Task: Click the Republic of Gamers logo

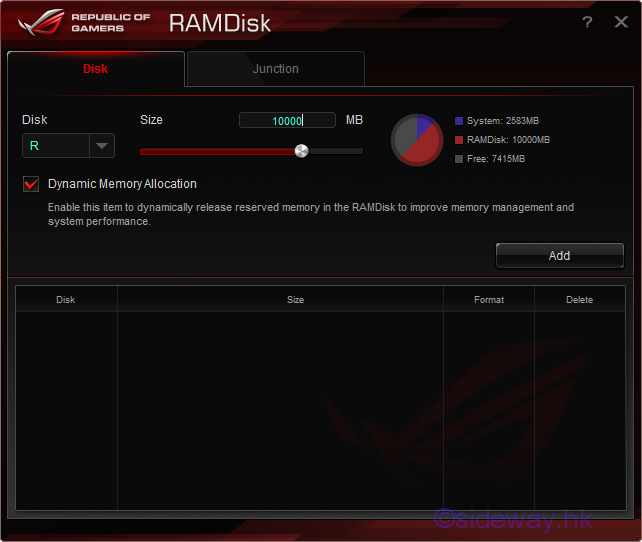Action: [84, 23]
